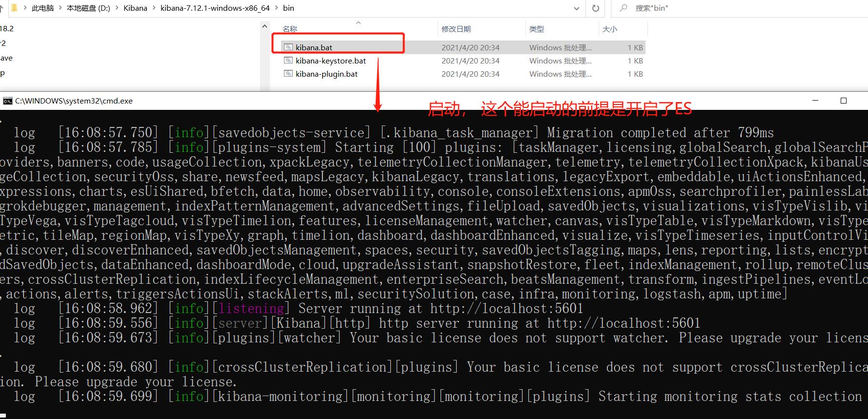The height and width of the screenshot is (419, 868).
Task: Click the kibana.bat file icon
Action: (x=288, y=47)
